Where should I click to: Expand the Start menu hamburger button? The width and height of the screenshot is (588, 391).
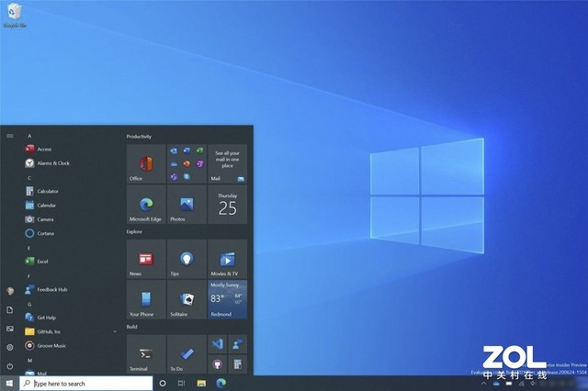(x=10, y=136)
